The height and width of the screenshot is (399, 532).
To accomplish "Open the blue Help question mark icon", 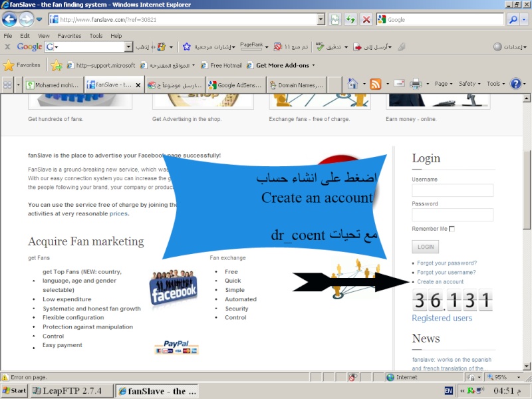I will tap(516, 84).
